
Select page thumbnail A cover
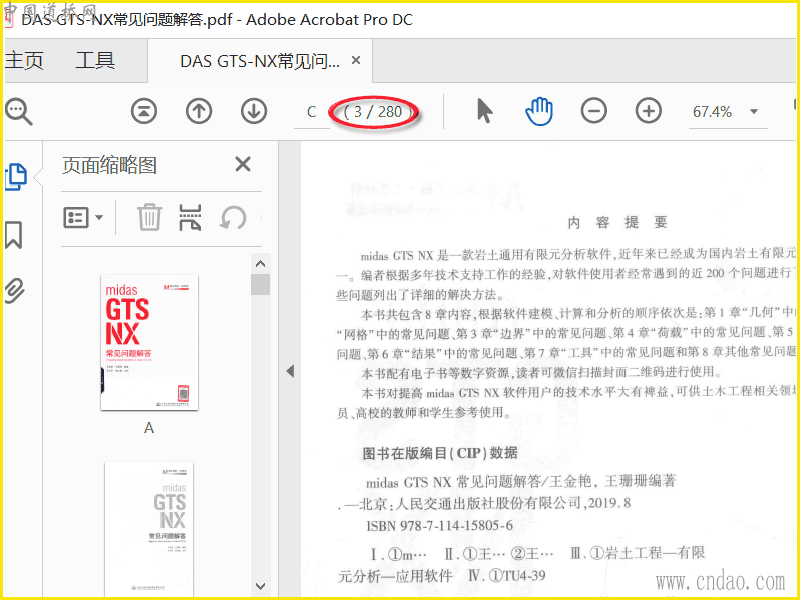click(149, 342)
